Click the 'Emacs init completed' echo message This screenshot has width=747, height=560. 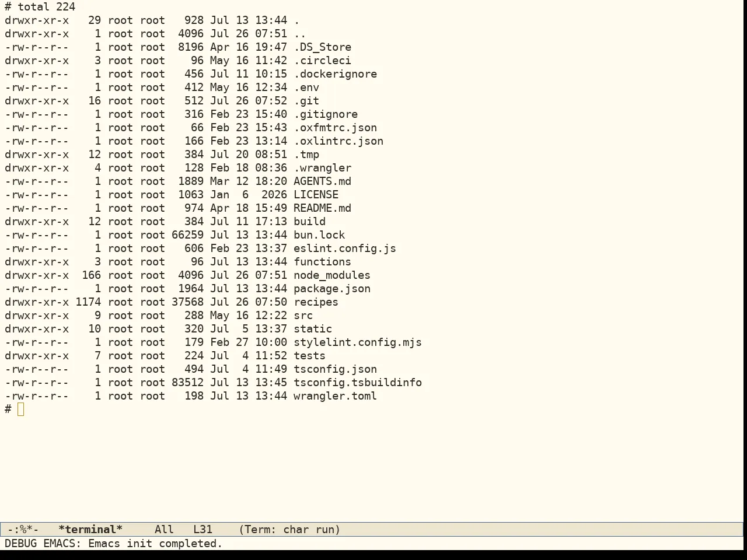[x=155, y=544]
